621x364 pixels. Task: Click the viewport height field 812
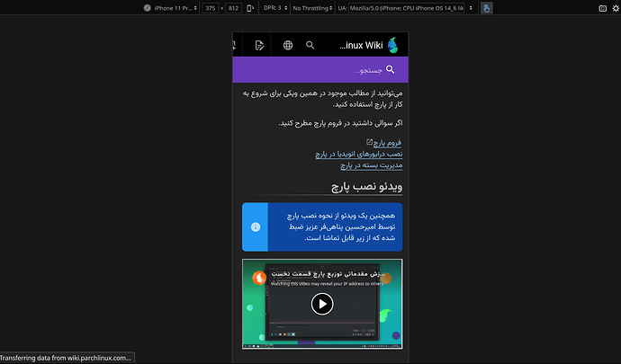[x=233, y=8]
